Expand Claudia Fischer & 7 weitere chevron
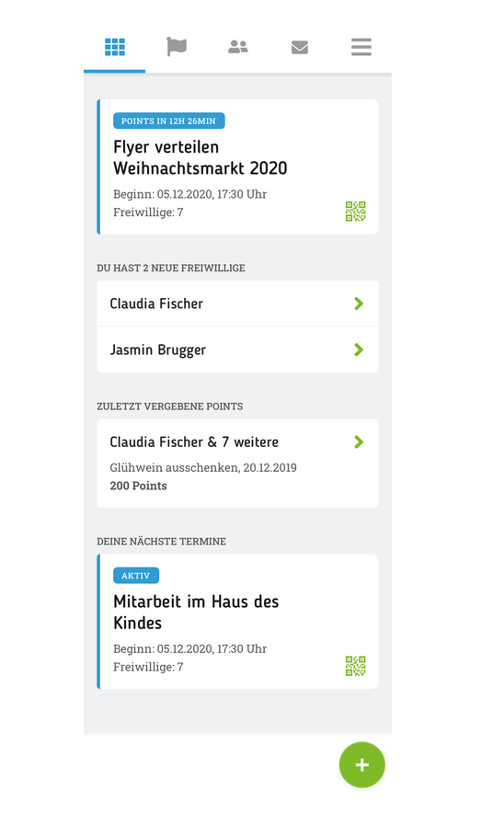This screenshot has height=814, width=504. coord(359,441)
